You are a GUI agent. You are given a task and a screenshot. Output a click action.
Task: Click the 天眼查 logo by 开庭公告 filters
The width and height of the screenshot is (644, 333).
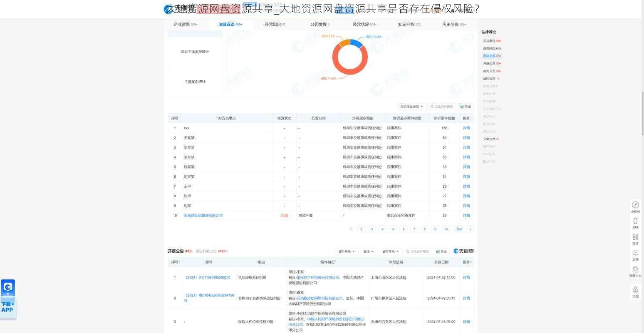[463, 251]
